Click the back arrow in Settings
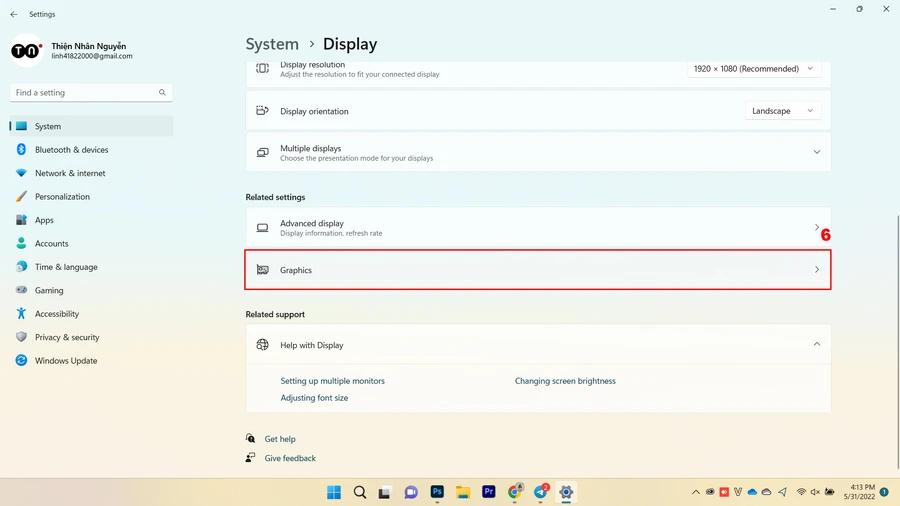The width and height of the screenshot is (900, 506). point(14,14)
